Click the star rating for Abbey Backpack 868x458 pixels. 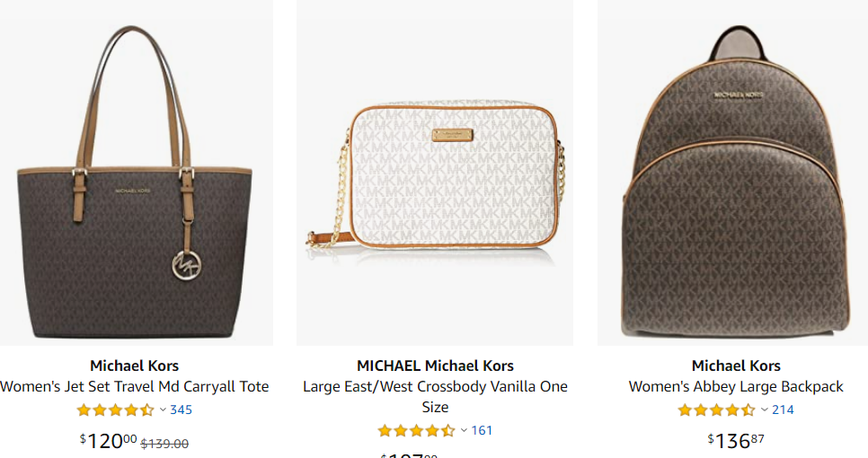click(x=716, y=410)
